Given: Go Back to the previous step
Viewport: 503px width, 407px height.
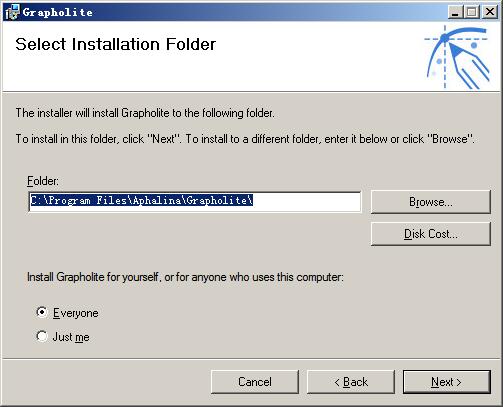Looking at the screenshot, I should (x=351, y=382).
